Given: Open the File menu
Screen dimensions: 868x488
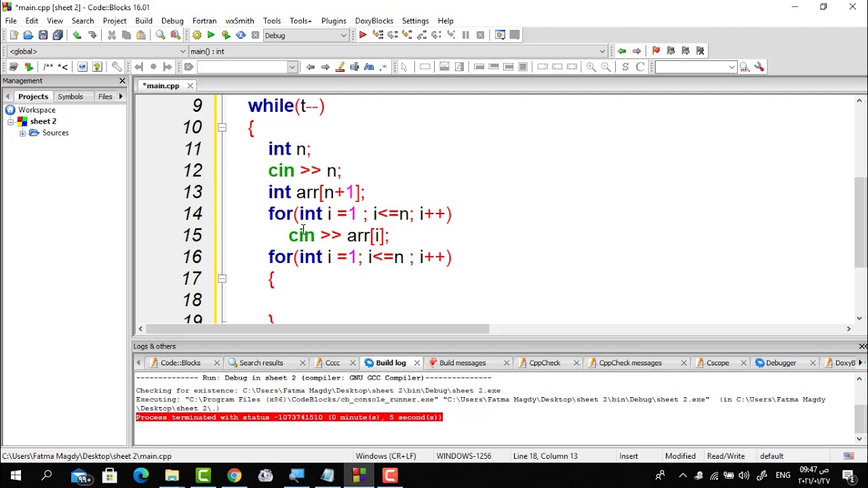Looking at the screenshot, I should [x=11, y=21].
